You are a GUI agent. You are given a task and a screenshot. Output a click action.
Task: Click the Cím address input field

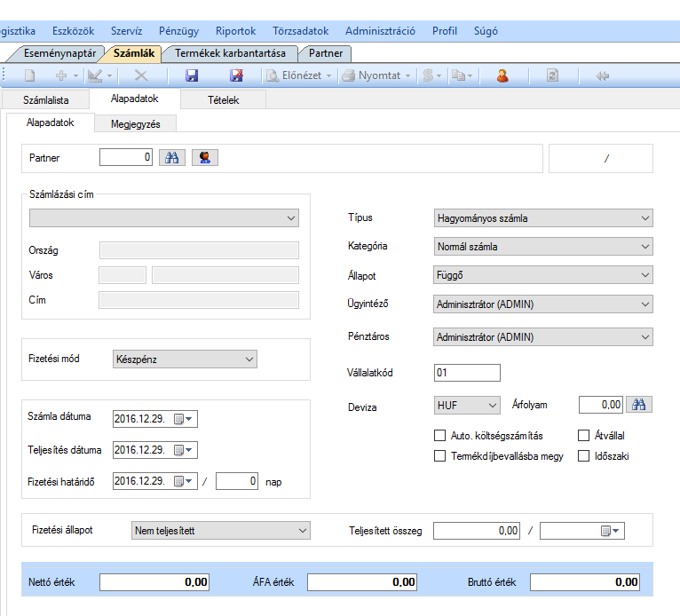(199, 300)
